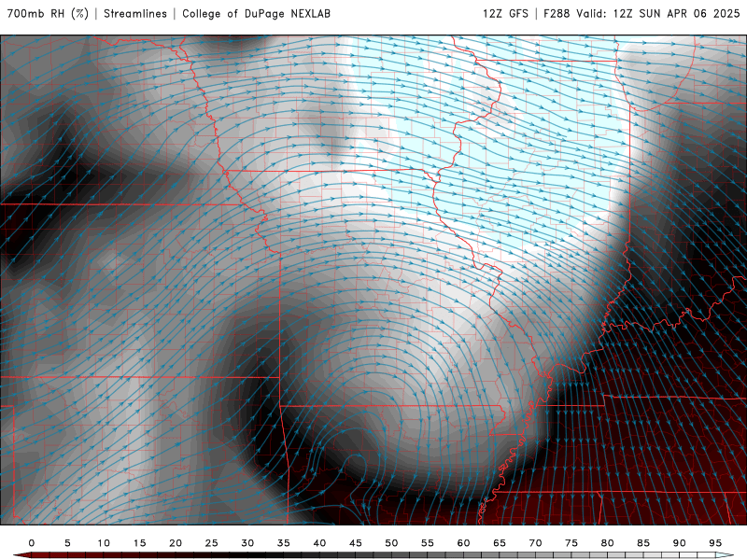Select the 'Streamlines' label in the header

(x=135, y=13)
